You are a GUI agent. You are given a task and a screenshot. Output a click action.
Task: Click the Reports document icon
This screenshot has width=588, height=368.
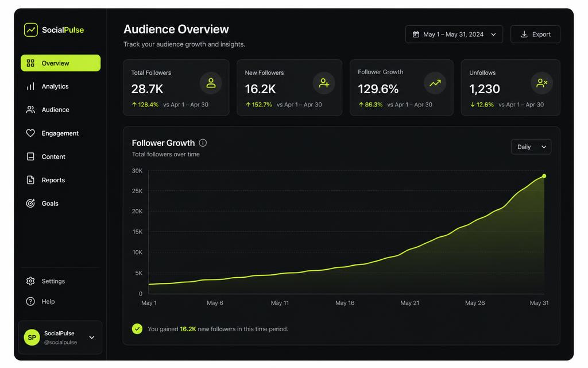(x=30, y=180)
